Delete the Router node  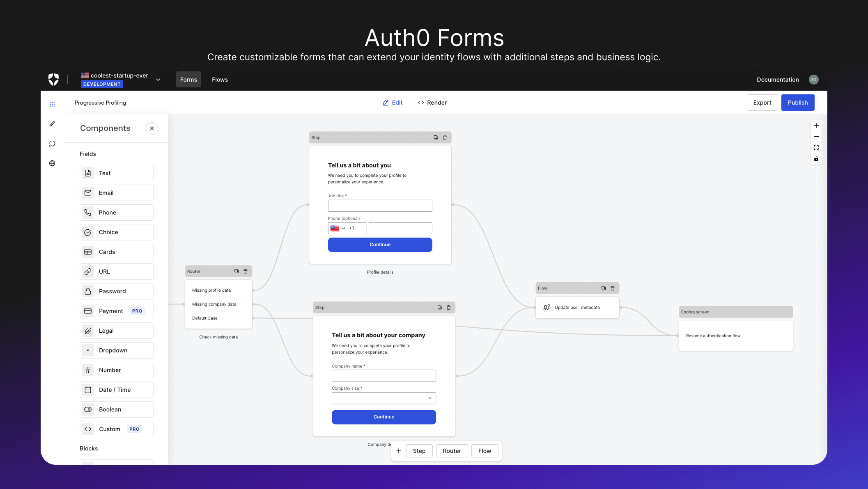click(x=246, y=271)
